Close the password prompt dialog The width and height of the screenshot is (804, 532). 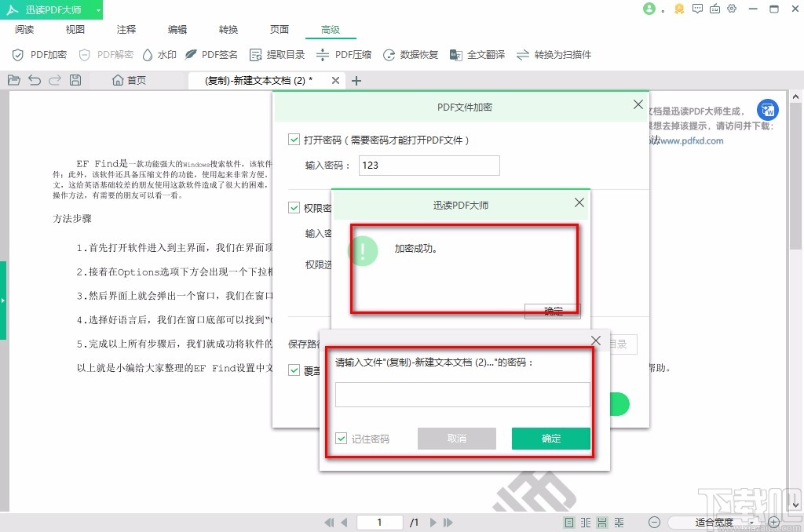tap(596, 341)
